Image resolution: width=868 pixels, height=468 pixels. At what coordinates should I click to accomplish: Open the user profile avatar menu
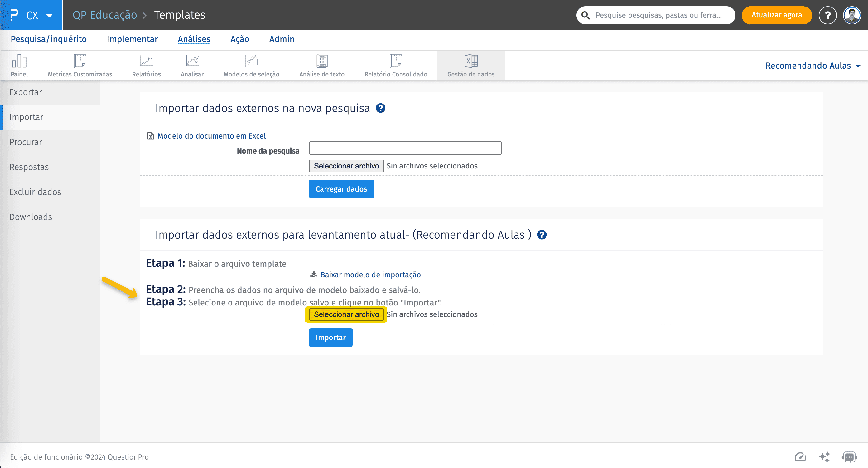click(852, 15)
